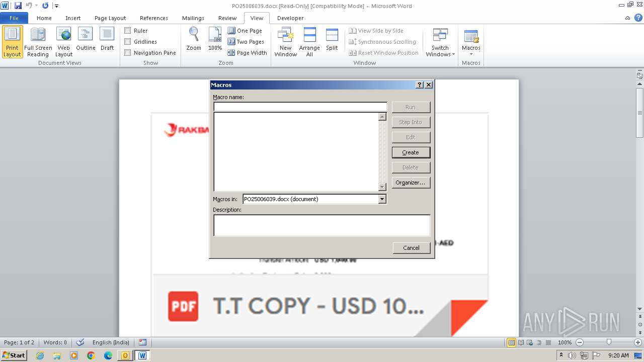Open Outlook from the taskbar
The image size is (644, 362).
(x=125, y=355)
